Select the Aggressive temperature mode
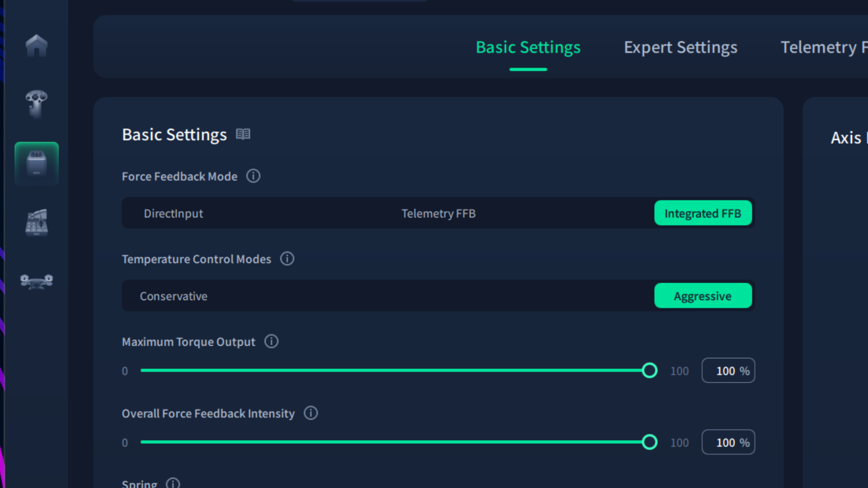 tap(703, 296)
